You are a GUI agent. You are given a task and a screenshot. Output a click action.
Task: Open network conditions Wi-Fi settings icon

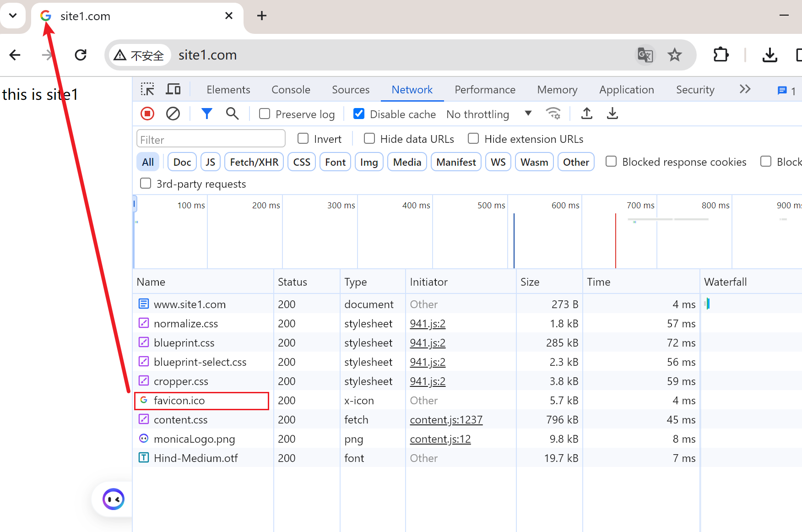(x=553, y=114)
